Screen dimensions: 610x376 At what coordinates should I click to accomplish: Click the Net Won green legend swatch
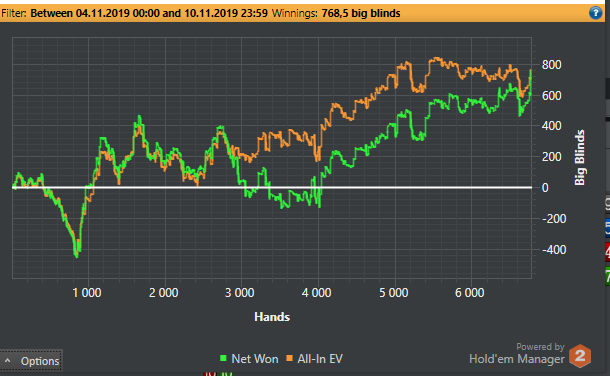click(223, 359)
